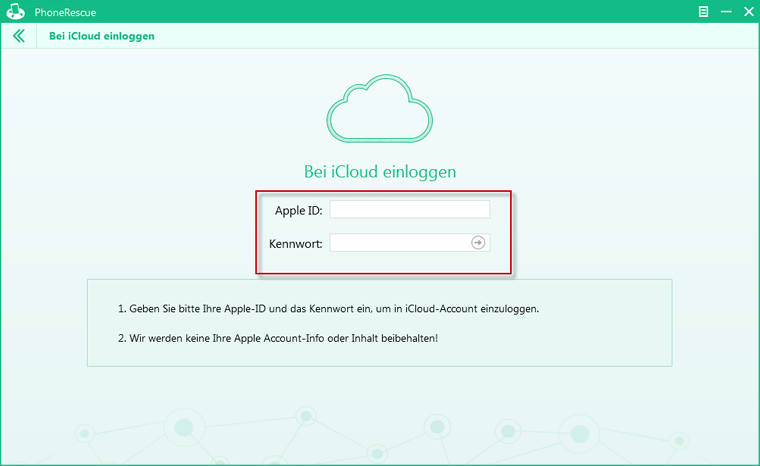Click instruction line 2 about Account-Info

pos(278,338)
